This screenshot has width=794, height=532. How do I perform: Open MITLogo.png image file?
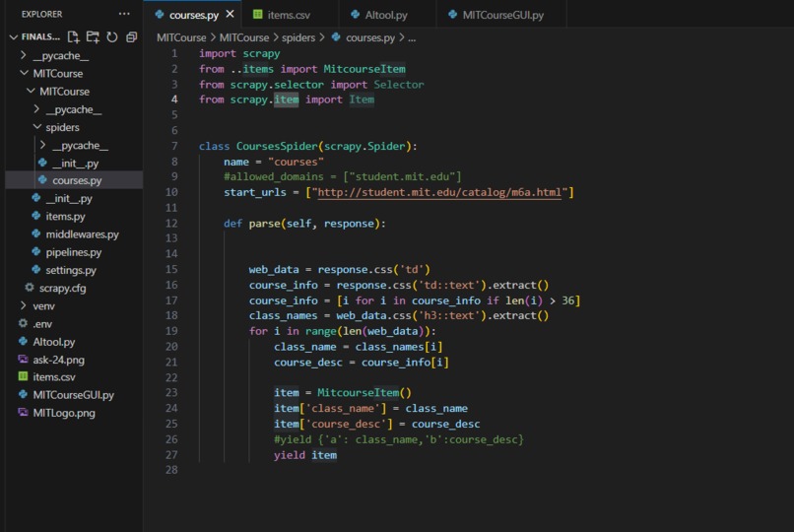pyautogui.click(x=64, y=413)
